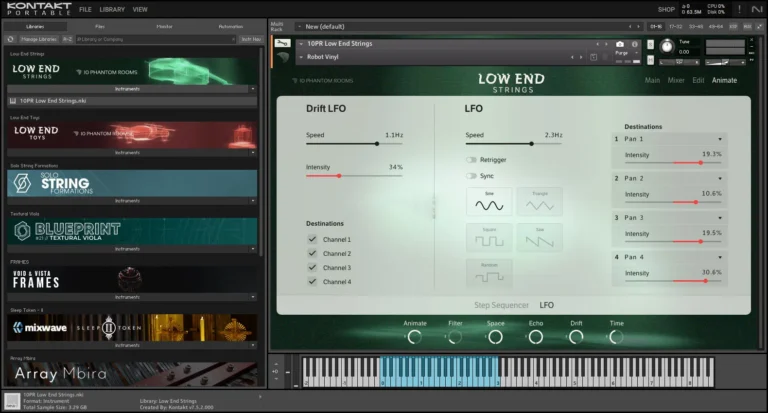Select the Square LFO waveform
The width and height of the screenshot is (768, 413).
click(x=489, y=237)
